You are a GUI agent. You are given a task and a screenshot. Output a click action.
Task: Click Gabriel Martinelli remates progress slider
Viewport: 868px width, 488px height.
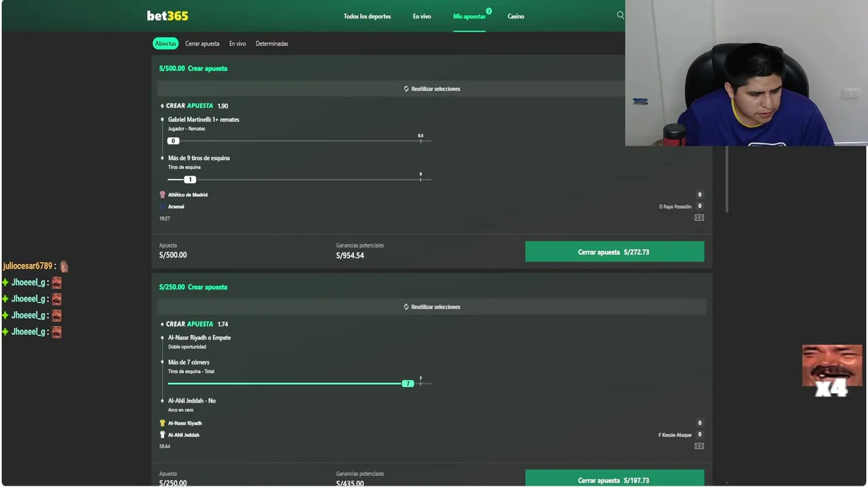tap(299, 140)
